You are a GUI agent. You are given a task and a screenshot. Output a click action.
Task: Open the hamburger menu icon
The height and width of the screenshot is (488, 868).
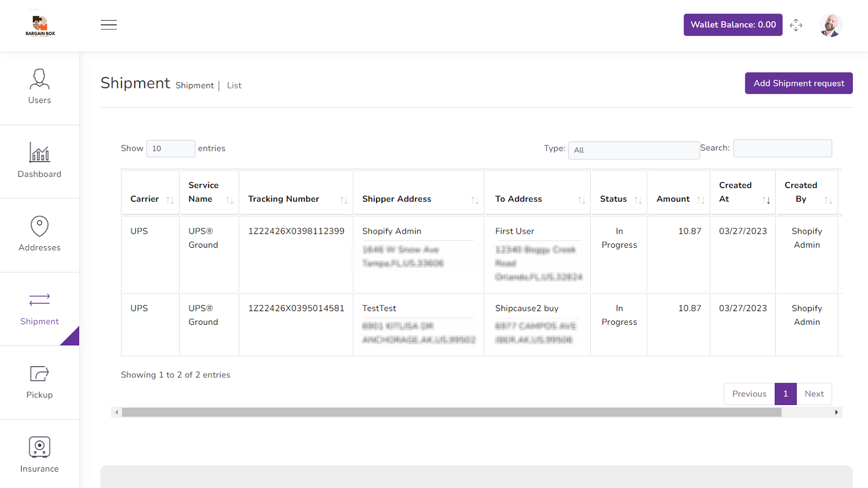click(108, 25)
